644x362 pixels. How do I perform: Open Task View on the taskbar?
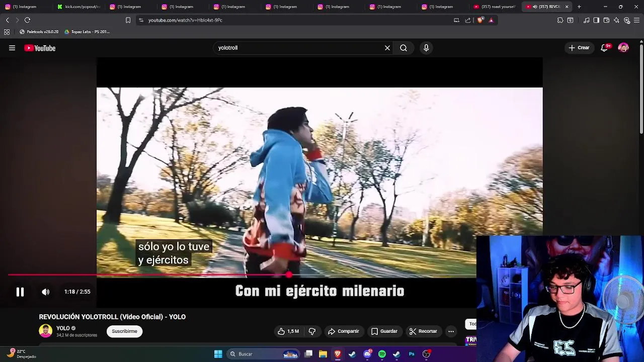click(308, 354)
